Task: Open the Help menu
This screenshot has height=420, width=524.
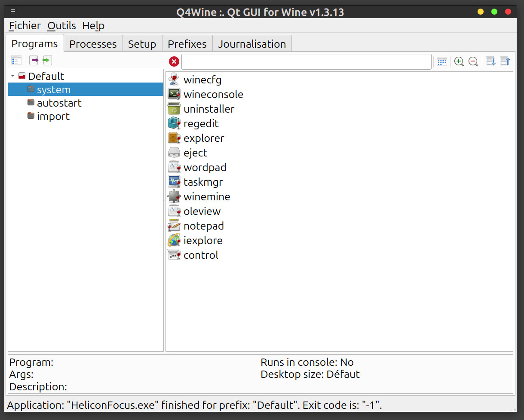Action: [x=93, y=26]
